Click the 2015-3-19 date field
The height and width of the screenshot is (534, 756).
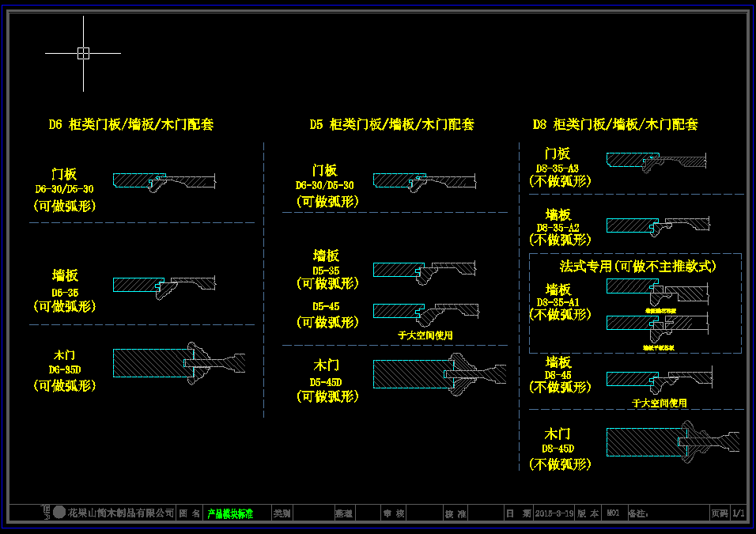[x=554, y=513]
